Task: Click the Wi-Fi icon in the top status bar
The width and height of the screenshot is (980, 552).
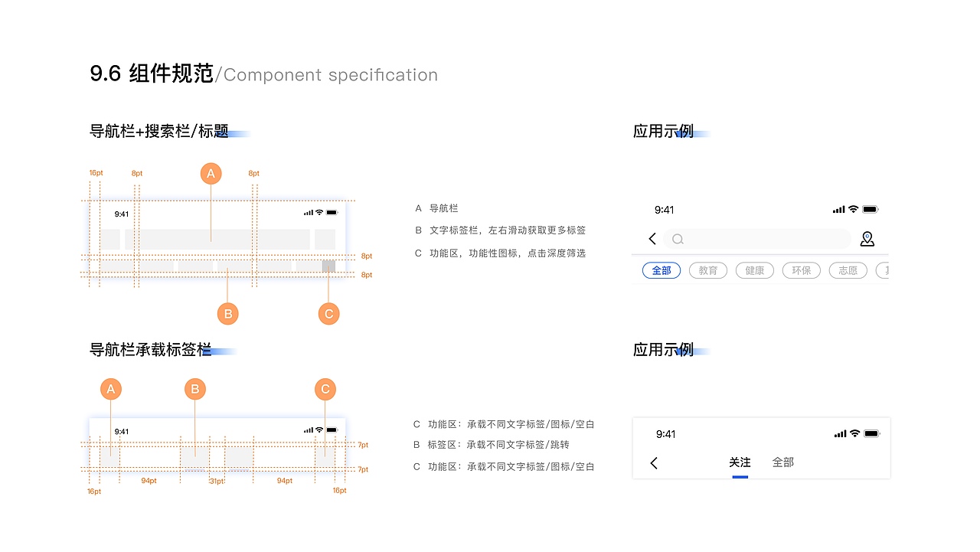Action: (852, 209)
